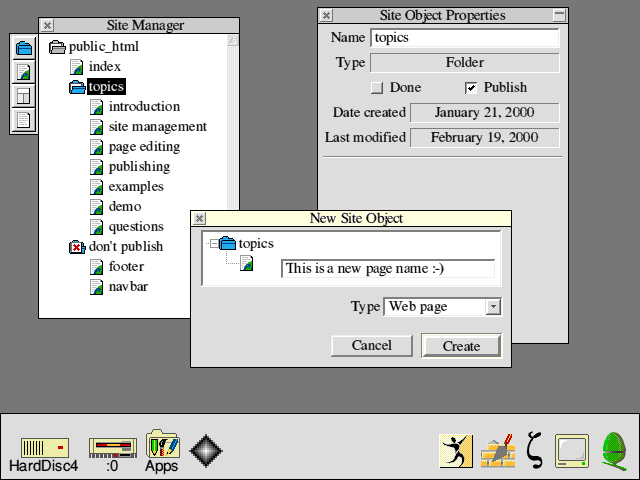Open the HardDisc4 drive icon
Image resolution: width=640 pixels, height=480 pixels.
coord(44,448)
